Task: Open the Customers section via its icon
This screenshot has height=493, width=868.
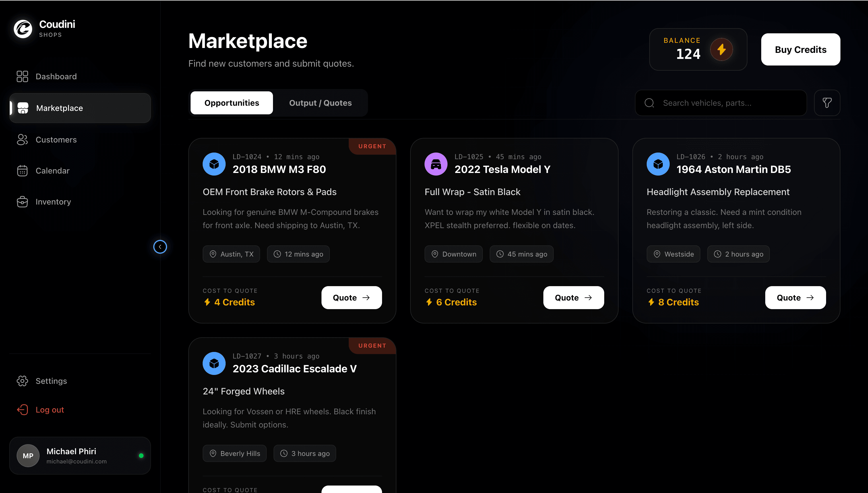Action: (x=22, y=140)
